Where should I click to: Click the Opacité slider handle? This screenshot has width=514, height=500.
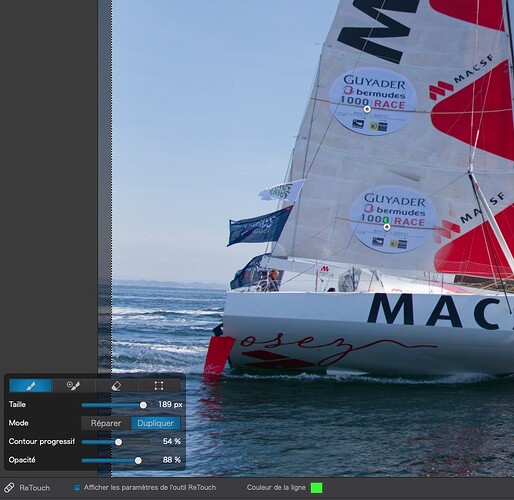coord(138,461)
